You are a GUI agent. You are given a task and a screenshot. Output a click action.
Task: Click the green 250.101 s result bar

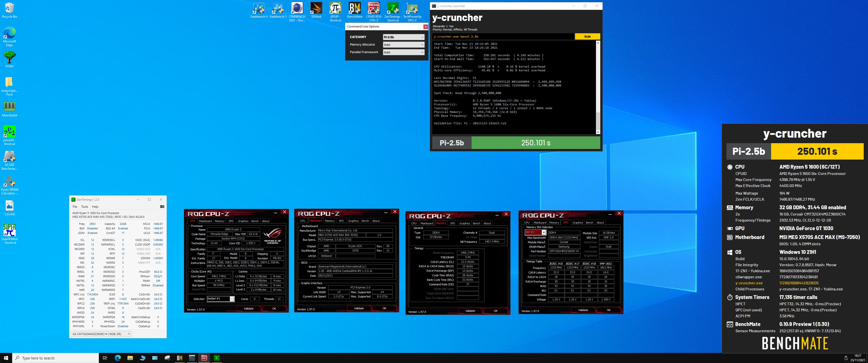535,143
